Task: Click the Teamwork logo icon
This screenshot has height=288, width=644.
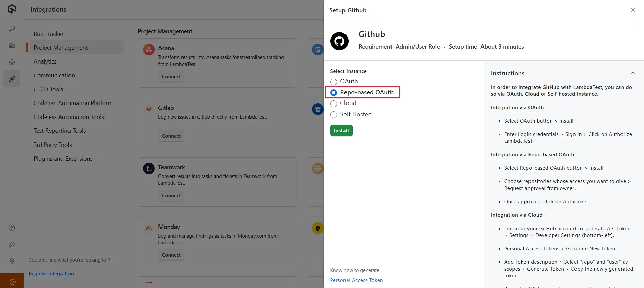Action: pos(149,168)
